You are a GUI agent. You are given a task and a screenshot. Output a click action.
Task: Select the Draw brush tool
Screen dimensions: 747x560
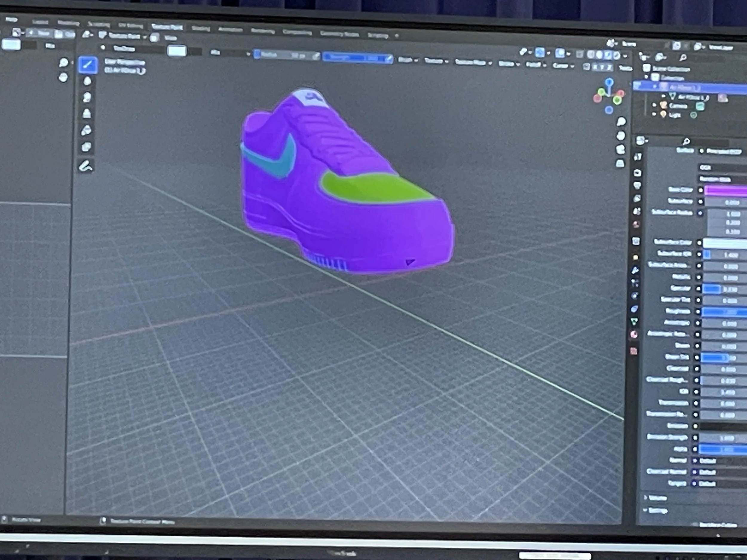coord(88,65)
